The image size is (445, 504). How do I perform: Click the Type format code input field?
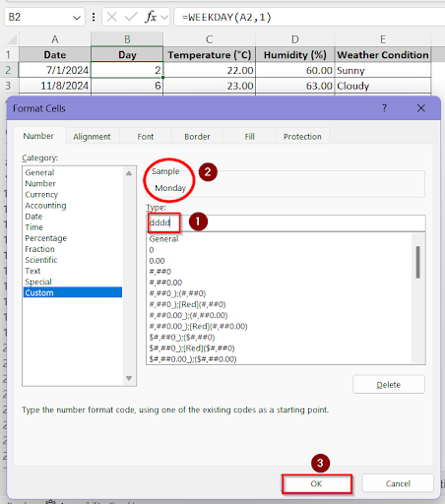coord(286,222)
